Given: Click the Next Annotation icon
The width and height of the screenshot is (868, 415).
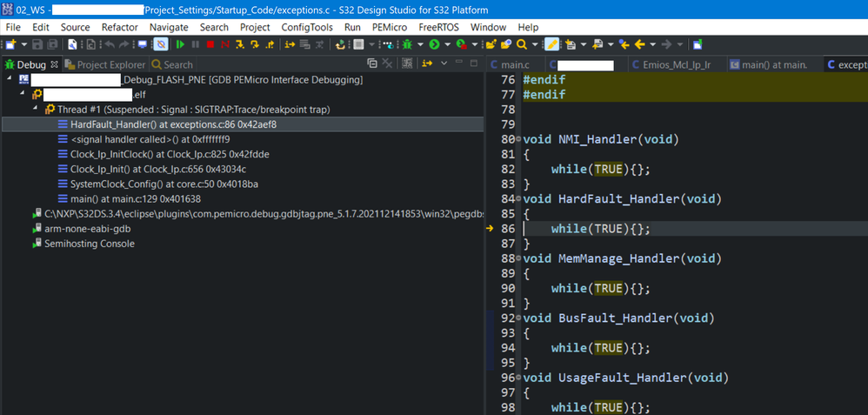Looking at the screenshot, I should [571, 44].
